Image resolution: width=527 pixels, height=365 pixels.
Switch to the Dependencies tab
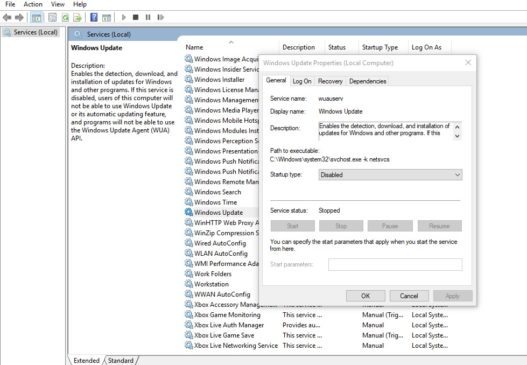click(x=367, y=81)
